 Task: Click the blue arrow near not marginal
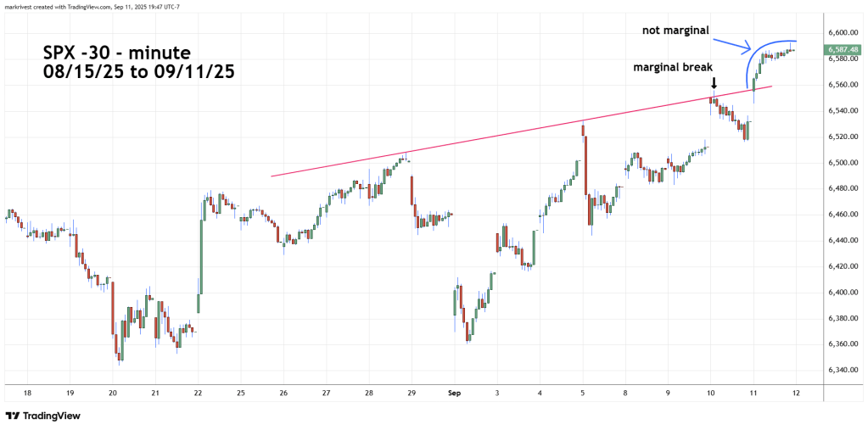[x=730, y=42]
